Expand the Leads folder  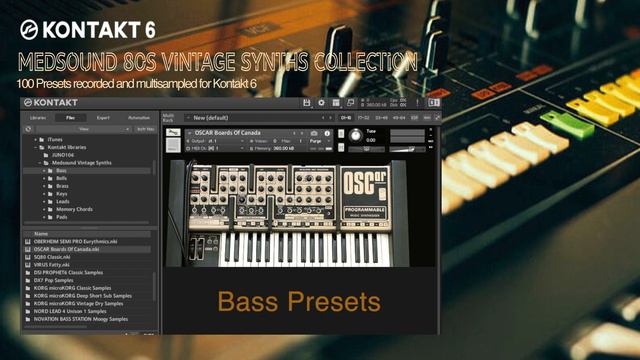click(x=44, y=202)
